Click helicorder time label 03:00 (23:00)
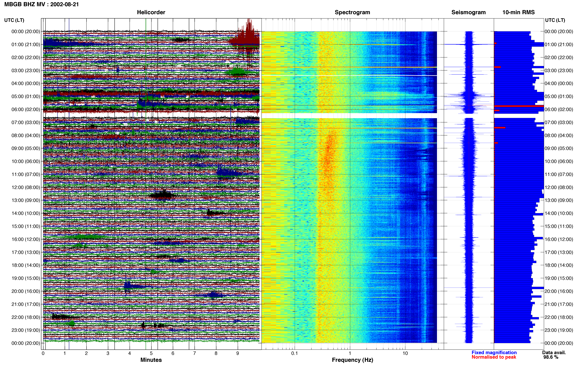This screenshot has height=368, width=588. (x=26, y=71)
